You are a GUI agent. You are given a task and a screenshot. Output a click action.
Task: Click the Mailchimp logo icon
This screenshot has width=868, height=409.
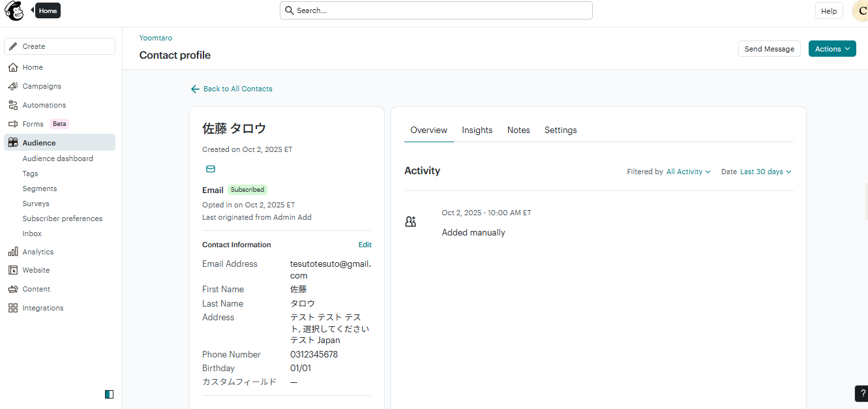click(x=14, y=11)
